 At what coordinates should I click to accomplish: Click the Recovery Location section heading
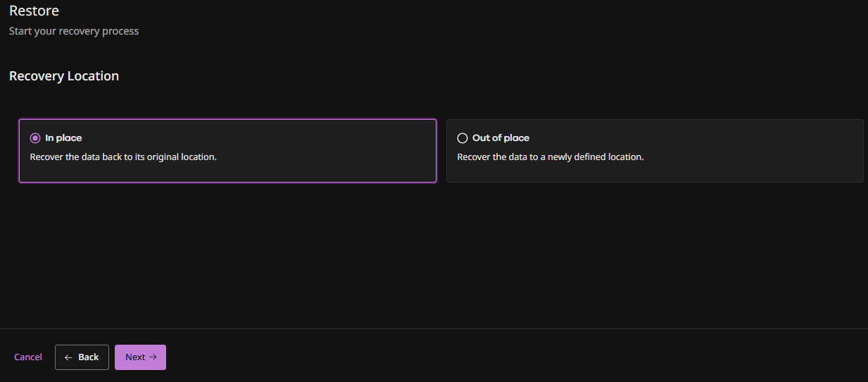coord(64,76)
